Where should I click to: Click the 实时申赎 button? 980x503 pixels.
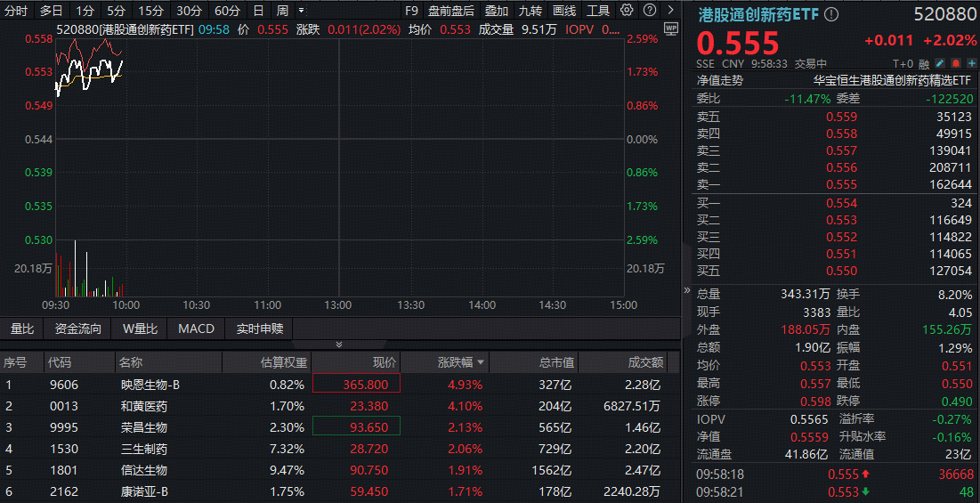259,329
